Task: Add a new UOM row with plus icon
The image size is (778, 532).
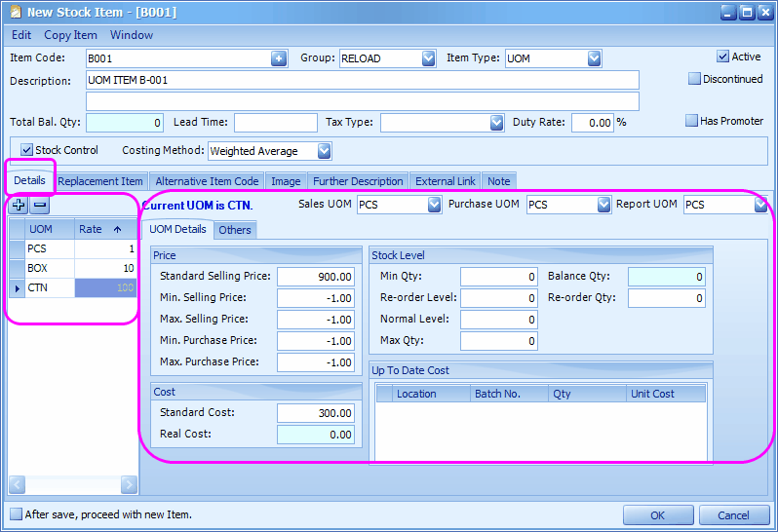Action: click(x=19, y=205)
